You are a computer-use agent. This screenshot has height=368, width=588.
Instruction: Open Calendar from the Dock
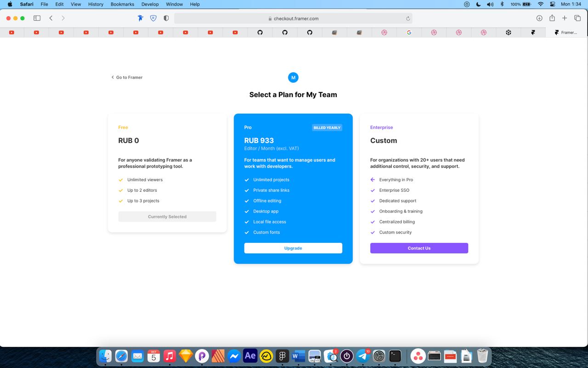[153, 356]
